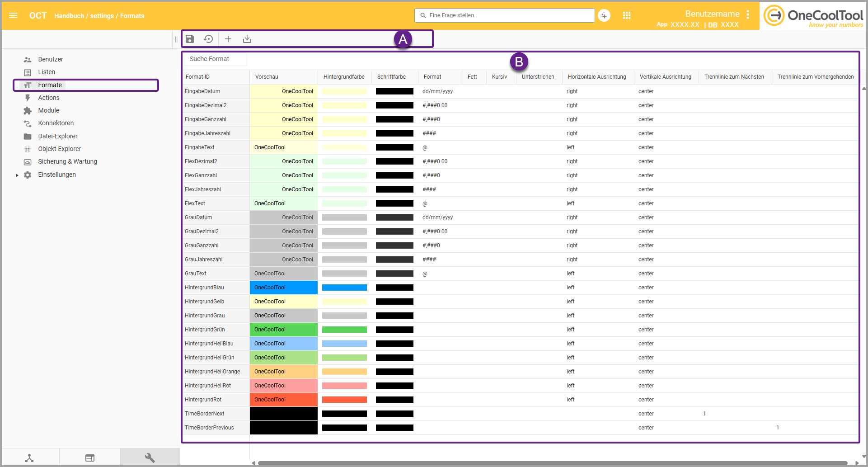Switch to the window layout tab

click(90, 458)
